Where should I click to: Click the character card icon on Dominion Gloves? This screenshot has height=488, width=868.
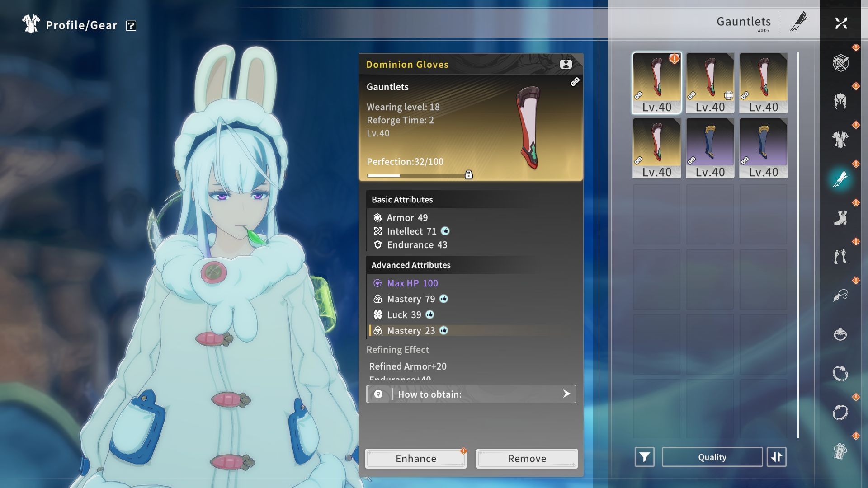(x=566, y=64)
